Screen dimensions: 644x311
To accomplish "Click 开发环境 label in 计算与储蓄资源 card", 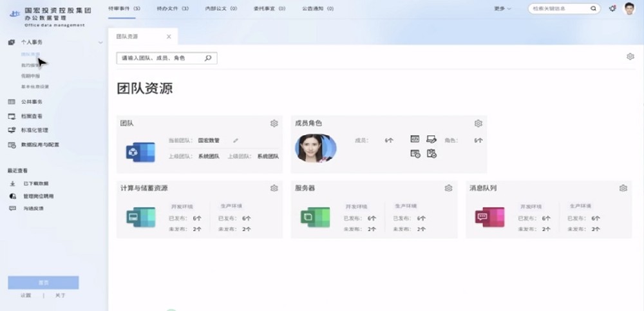I will [x=182, y=207].
